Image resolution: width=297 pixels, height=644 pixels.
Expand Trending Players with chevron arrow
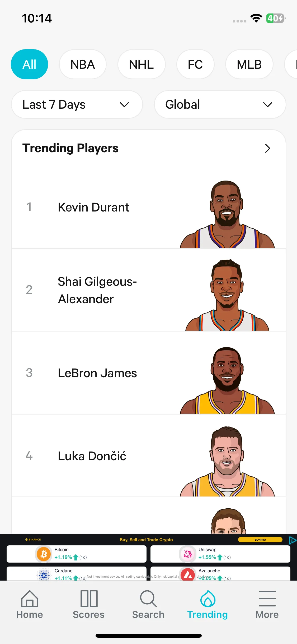pyautogui.click(x=267, y=148)
